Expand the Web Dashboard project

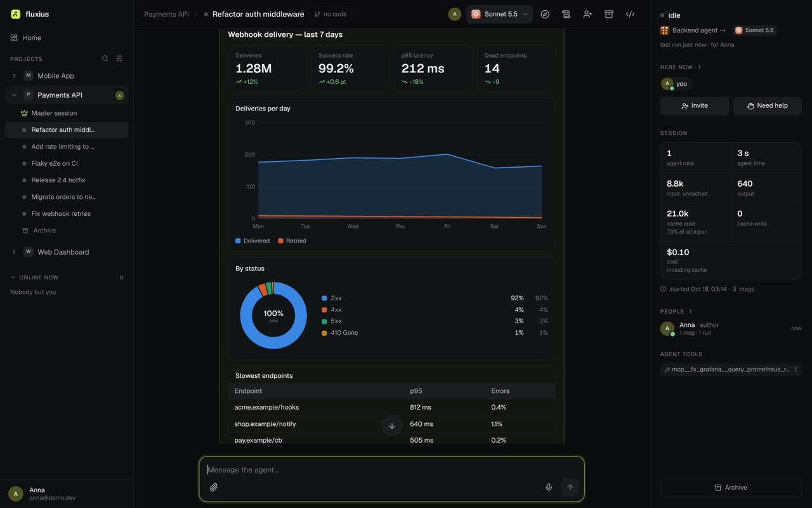click(14, 252)
